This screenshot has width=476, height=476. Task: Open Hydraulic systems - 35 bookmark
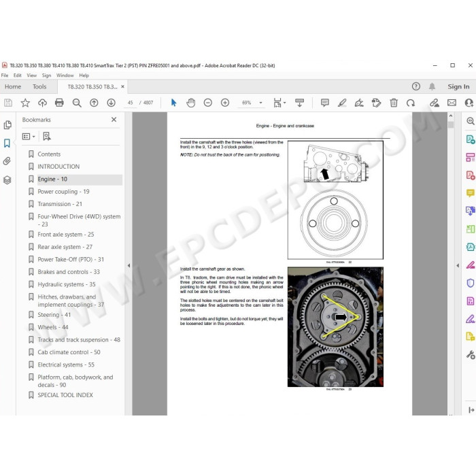67,284
